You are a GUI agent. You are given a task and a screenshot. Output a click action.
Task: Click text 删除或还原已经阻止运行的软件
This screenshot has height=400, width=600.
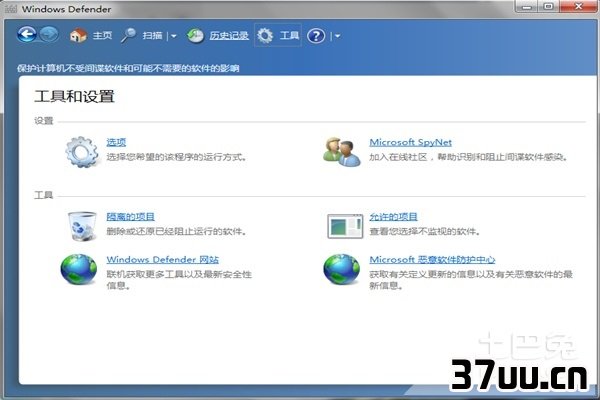click(176, 231)
